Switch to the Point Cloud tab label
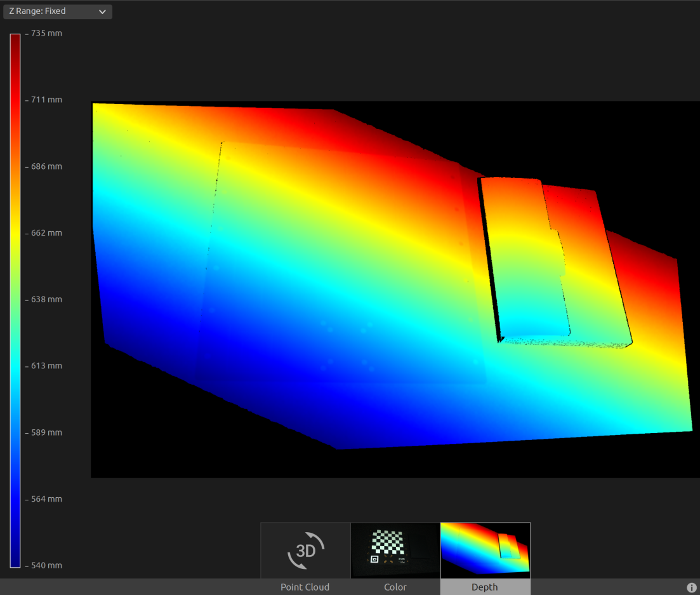The width and height of the screenshot is (700, 595). pyautogui.click(x=305, y=587)
